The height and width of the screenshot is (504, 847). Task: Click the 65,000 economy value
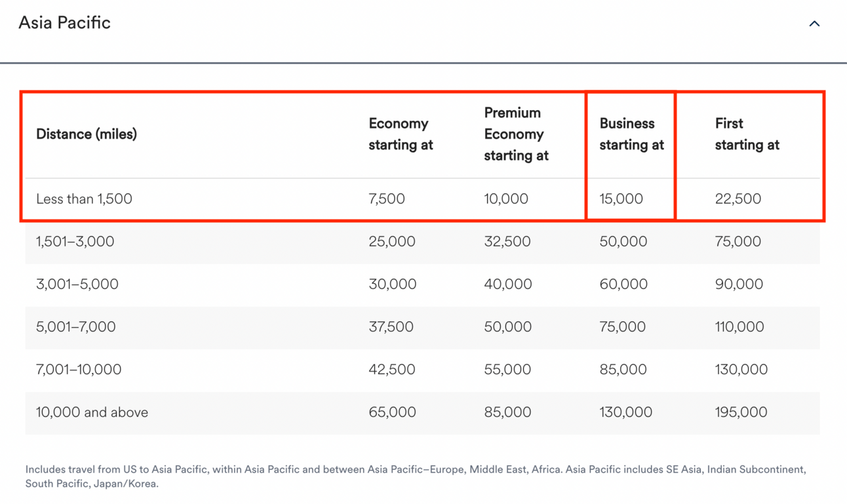[x=392, y=412]
